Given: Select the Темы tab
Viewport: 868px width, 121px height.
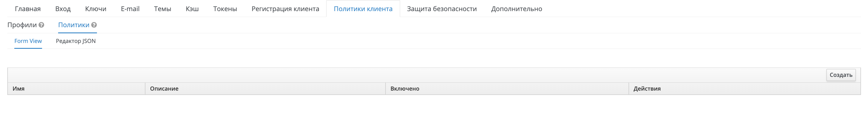Looking at the screenshot, I should coord(162,9).
